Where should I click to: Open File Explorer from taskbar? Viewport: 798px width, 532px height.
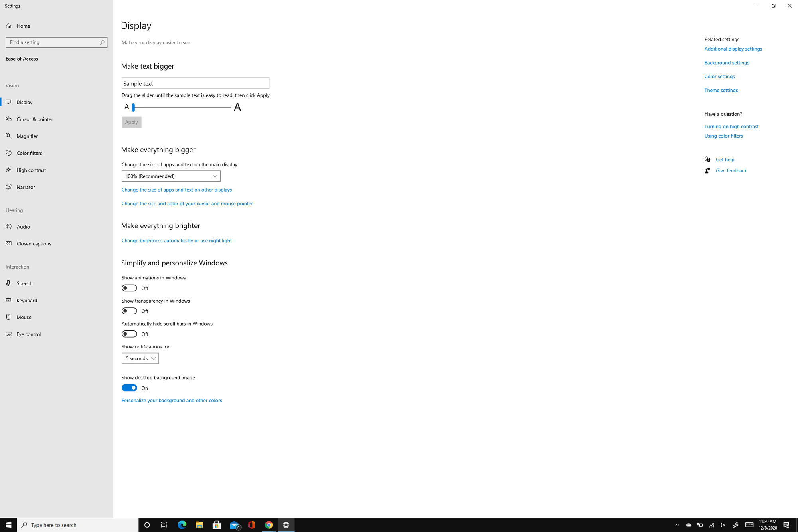pyautogui.click(x=199, y=525)
